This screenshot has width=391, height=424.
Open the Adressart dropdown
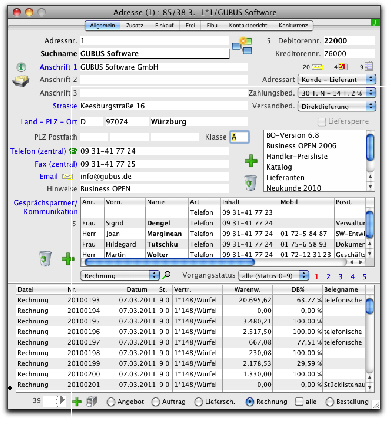coord(337,80)
